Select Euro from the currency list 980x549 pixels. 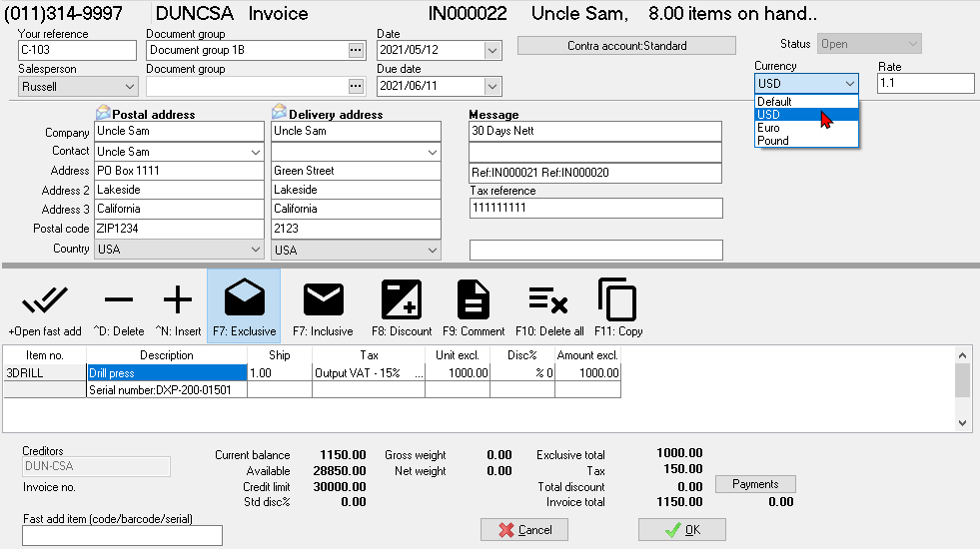768,128
